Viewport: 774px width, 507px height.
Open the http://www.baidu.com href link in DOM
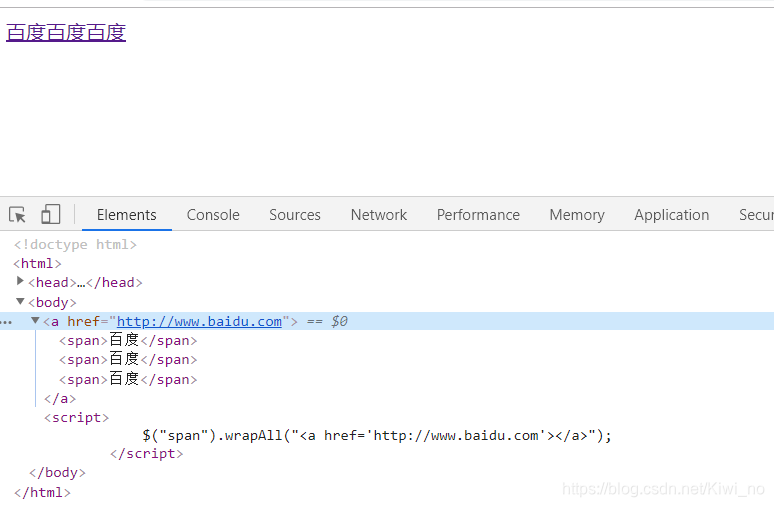tap(199, 321)
